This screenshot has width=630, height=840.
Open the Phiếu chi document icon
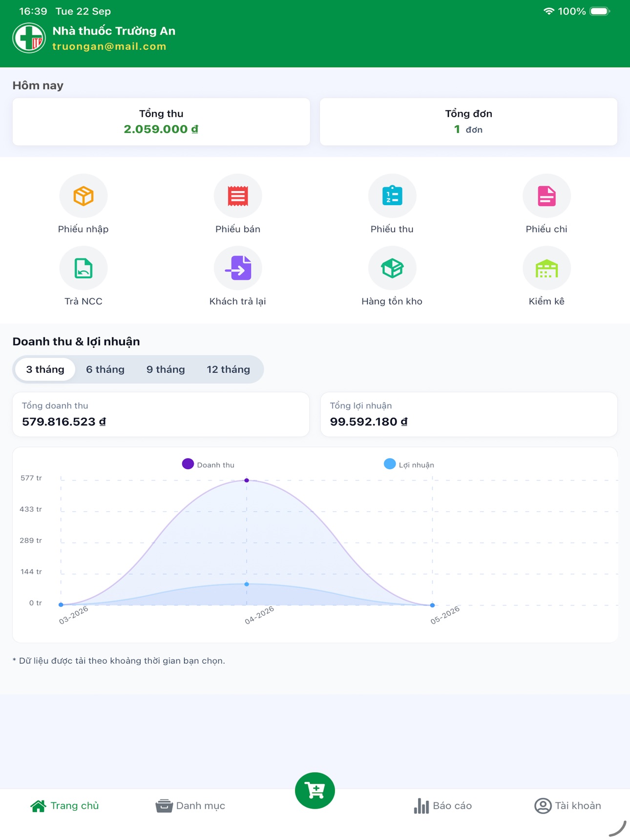coord(546,196)
